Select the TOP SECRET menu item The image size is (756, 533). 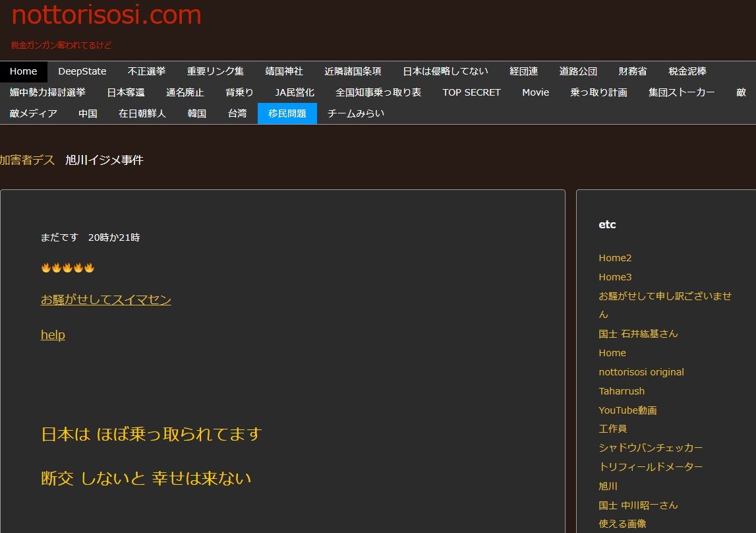471,92
